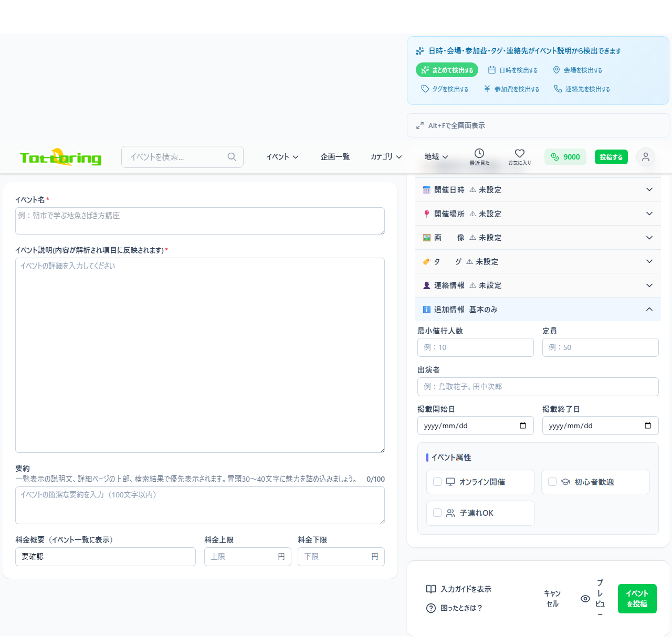Click the 画像 picture icon
Image resolution: width=672 pixels, height=637 pixels.
click(x=427, y=238)
